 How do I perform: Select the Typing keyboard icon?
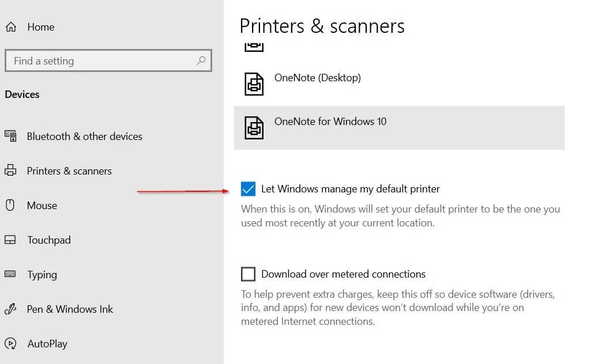tap(10, 274)
